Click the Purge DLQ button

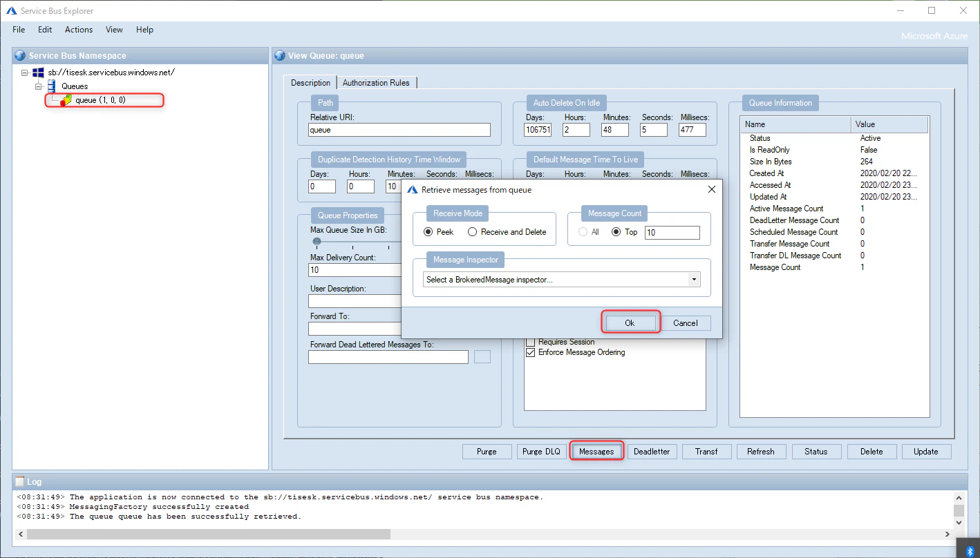pos(542,452)
